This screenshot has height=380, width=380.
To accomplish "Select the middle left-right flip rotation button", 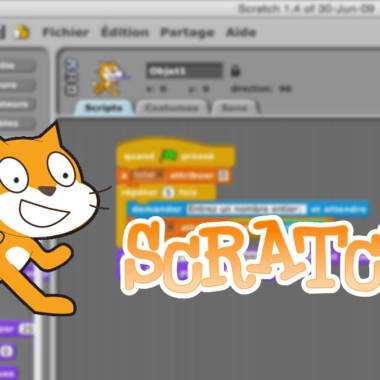I will click(71, 78).
